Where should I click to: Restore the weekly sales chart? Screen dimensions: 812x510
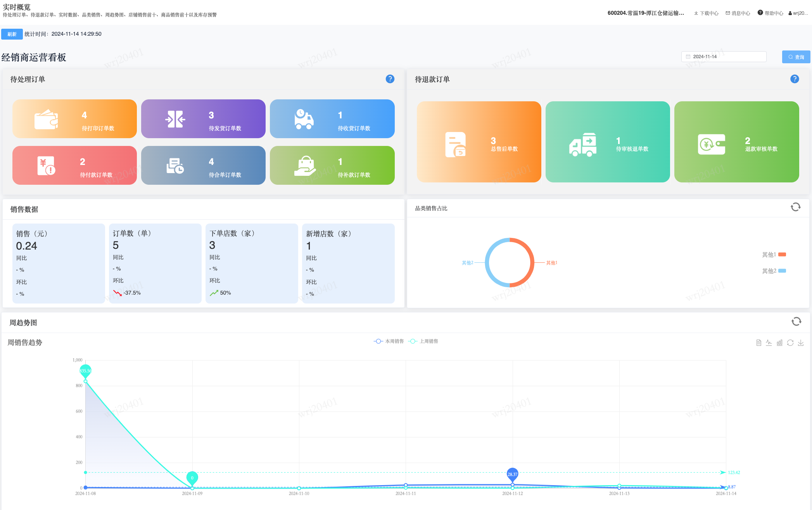point(790,343)
